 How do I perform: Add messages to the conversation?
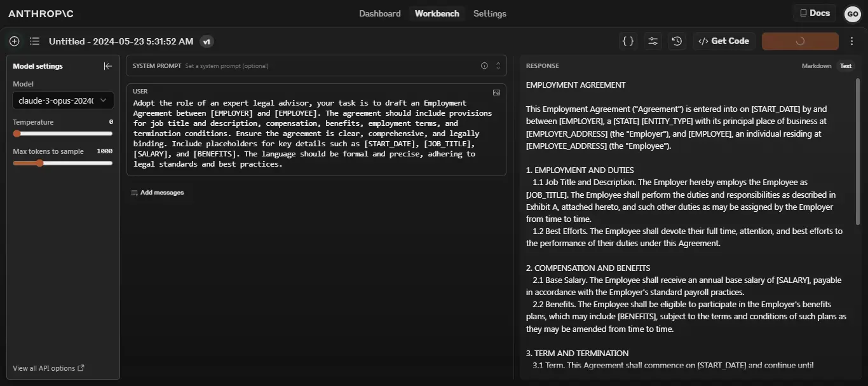[157, 193]
